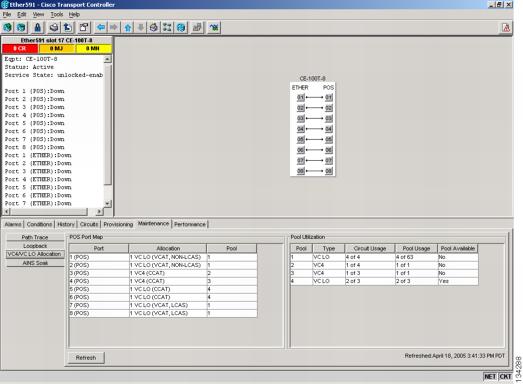Click the Pool Usage column header
The image size is (523, 384).
[x=416, y=249]
